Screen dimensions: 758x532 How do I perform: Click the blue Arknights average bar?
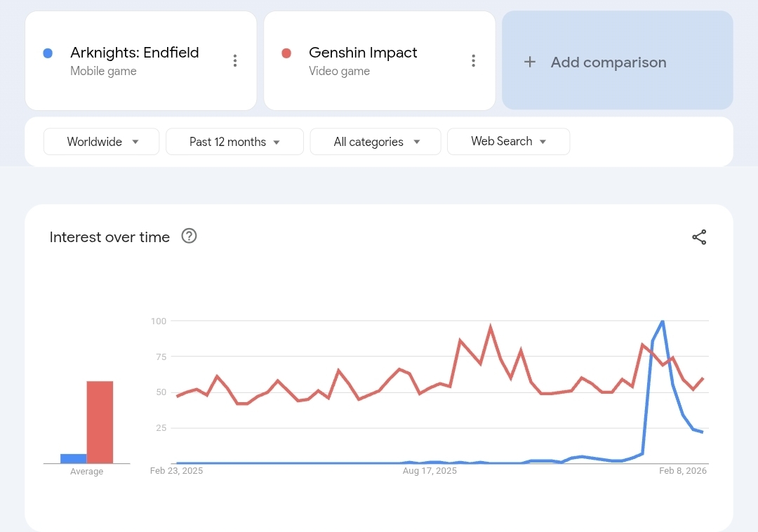(x=73, y=458)
